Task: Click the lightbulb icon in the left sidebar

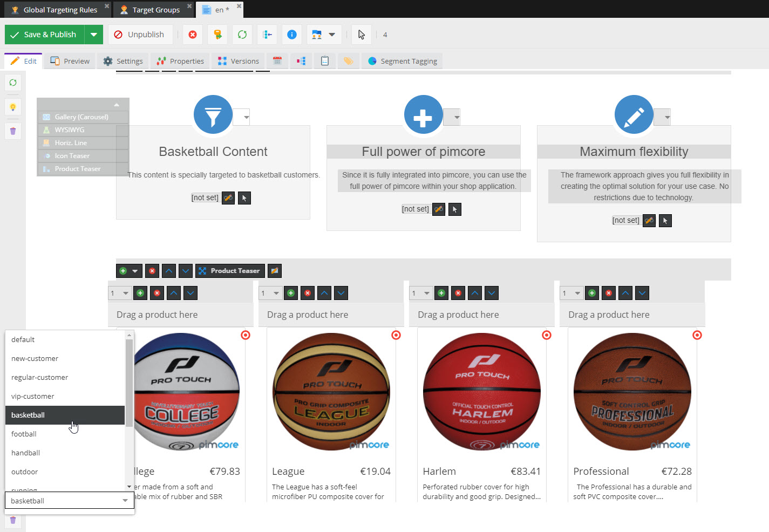Action: tap(13, 107)
